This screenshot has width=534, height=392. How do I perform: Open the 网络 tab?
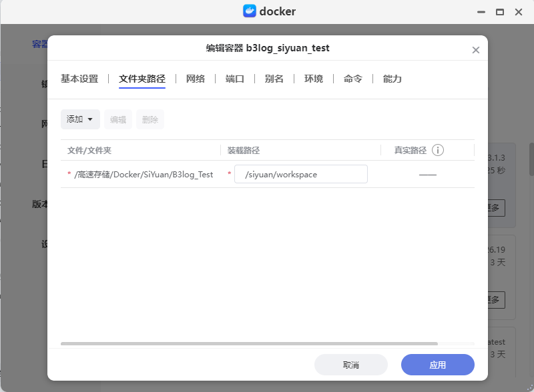click(196, 79)
